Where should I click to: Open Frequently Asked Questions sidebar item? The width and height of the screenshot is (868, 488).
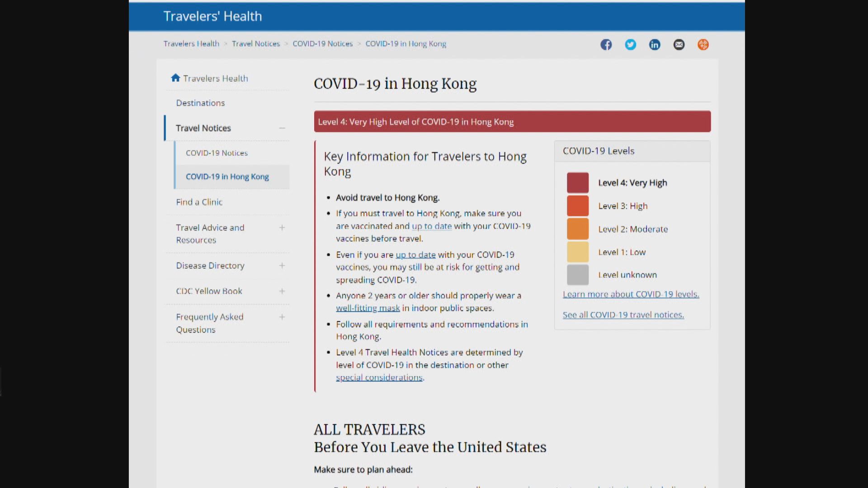pos(210,324)
